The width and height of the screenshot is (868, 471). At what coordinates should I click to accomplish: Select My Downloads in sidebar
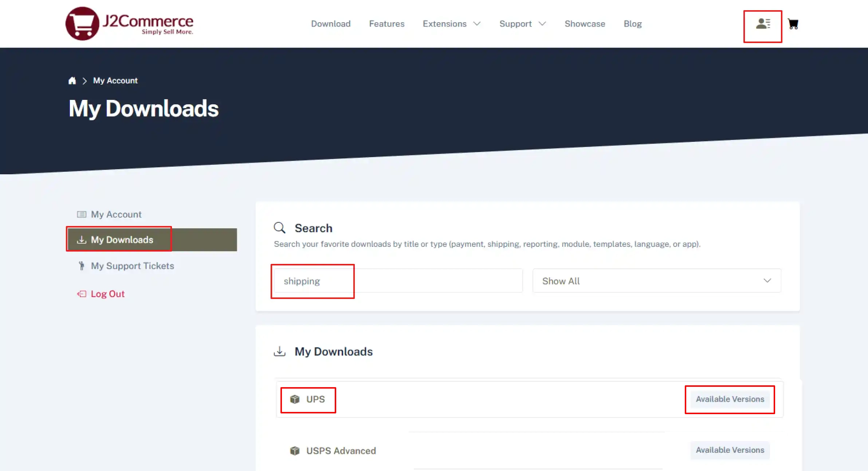pos(152,240)
